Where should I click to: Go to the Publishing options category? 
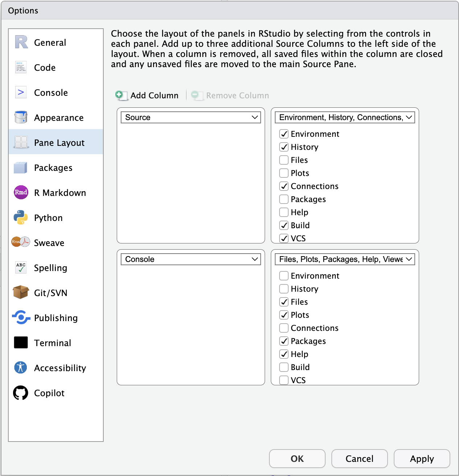click(x=56, y=317)
